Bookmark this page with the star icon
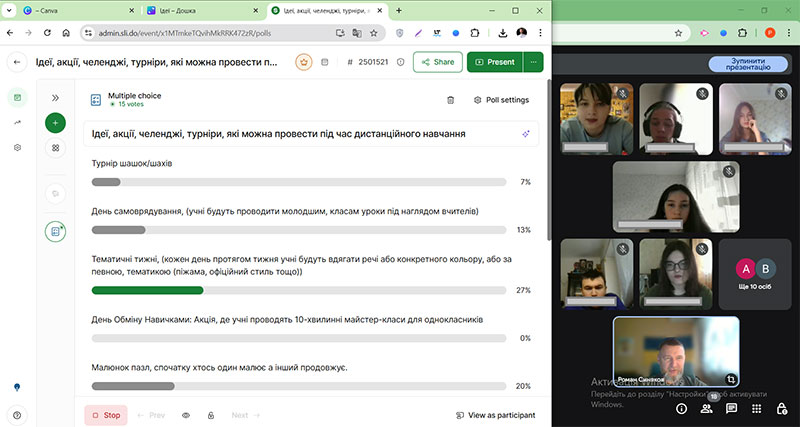Viewport: 800px width, 427px height. click(374, 32)
